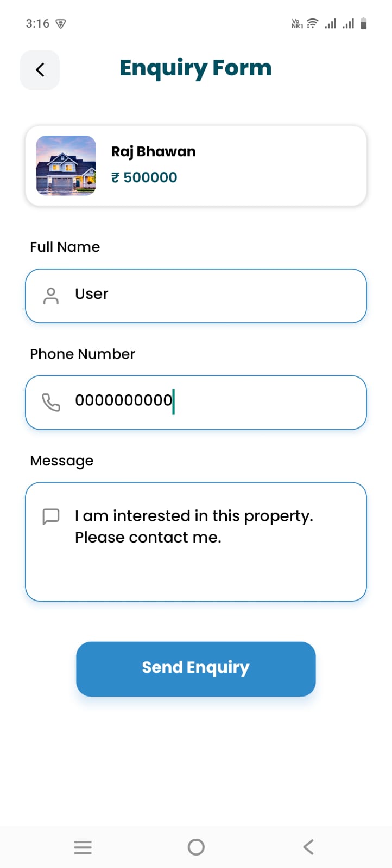Tap the signal strength bars icon
The height and width of the screenshot is (868, 392).
(331, 23)
